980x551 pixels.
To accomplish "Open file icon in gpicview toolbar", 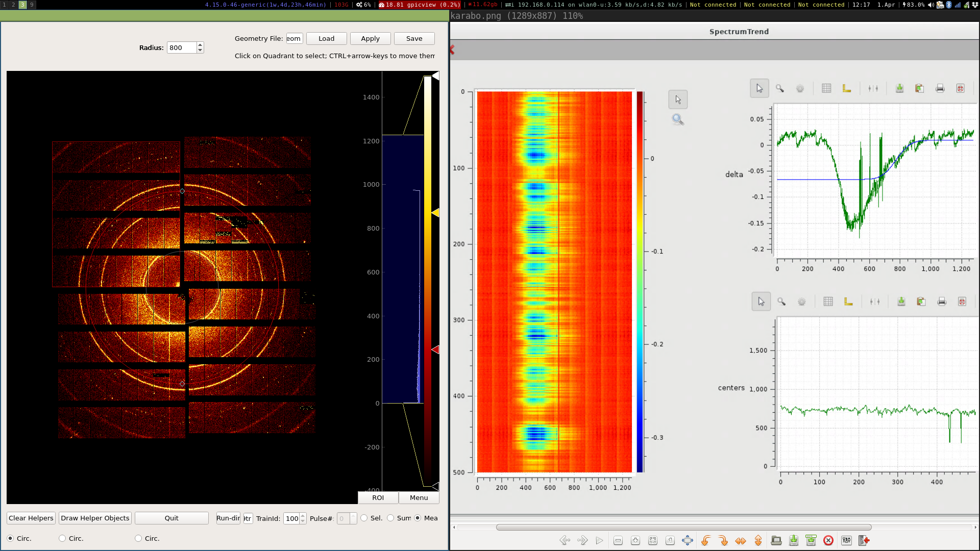I will click(x=776, y=540).
